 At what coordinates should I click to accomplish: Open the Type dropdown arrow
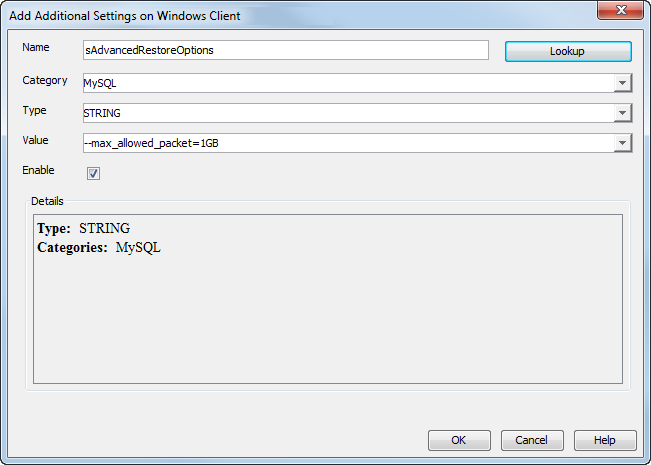click(x=622, y=114)
